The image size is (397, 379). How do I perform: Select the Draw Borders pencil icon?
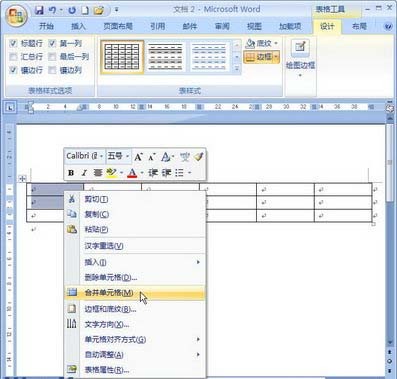coord(300,48)
